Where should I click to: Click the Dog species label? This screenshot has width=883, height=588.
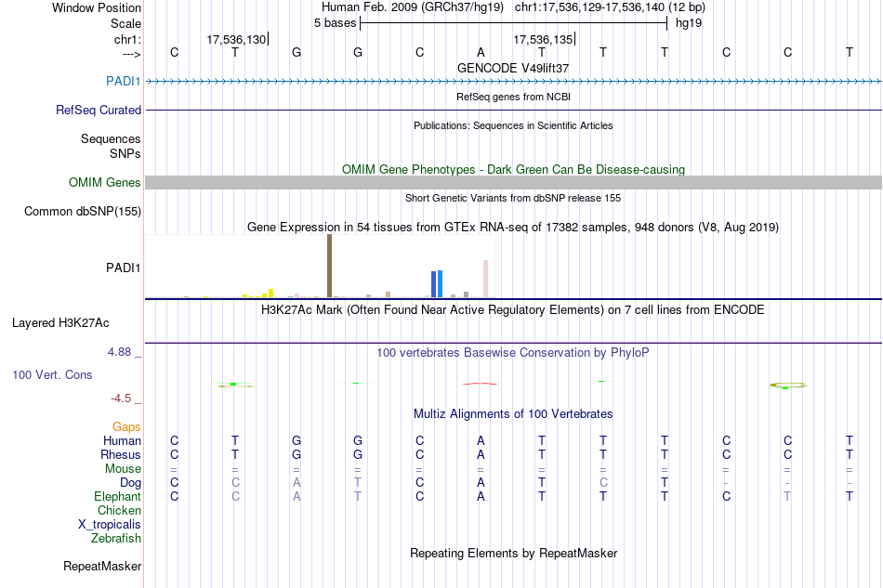point(130,483)
